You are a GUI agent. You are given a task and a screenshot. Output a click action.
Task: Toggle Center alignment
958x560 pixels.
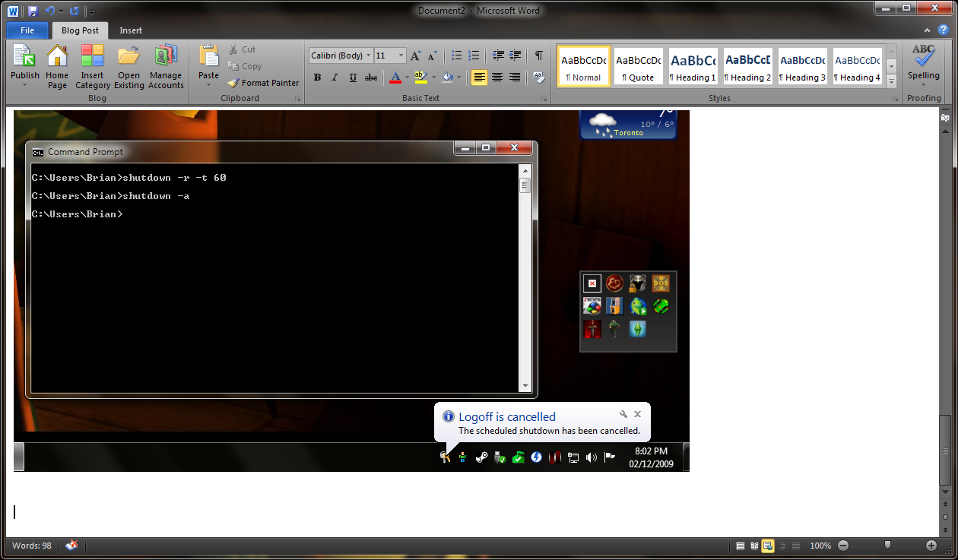tap(497, 77)
